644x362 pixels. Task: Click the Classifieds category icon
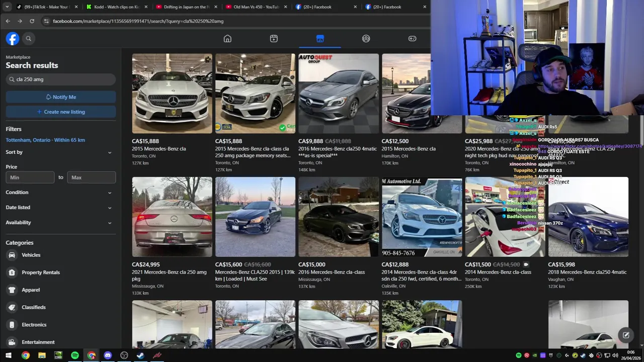(12, 307)
